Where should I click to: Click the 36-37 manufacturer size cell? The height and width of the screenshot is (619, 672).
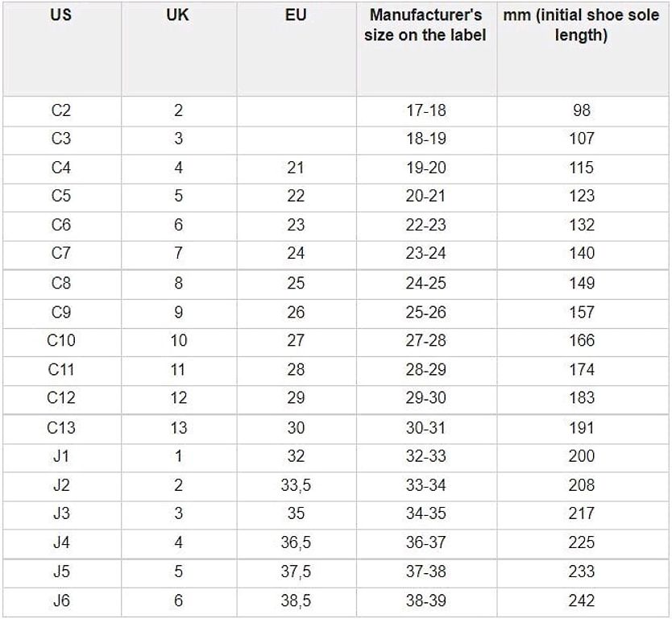(x=426, y=542)
